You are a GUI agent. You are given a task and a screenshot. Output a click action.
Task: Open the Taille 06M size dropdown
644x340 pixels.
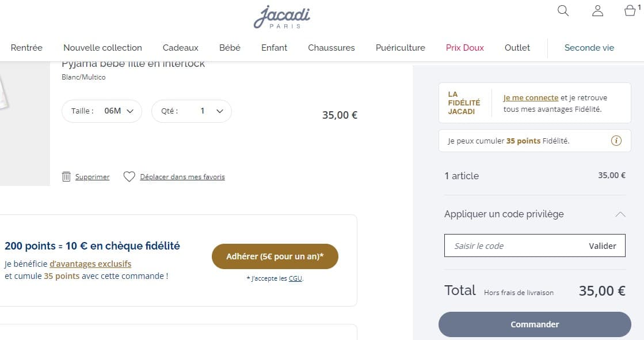click(x=102, y=111)
